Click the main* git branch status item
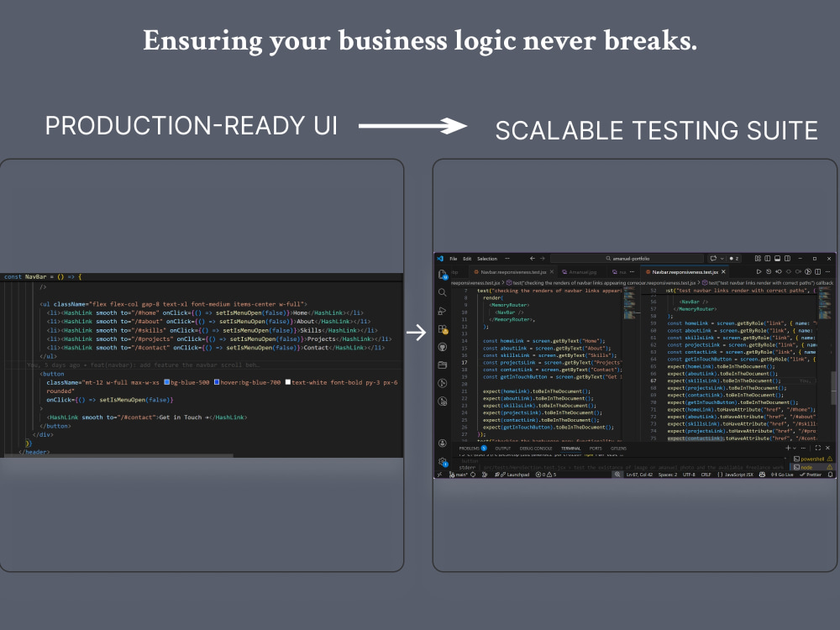840x630 pixels. click(458, 475)
